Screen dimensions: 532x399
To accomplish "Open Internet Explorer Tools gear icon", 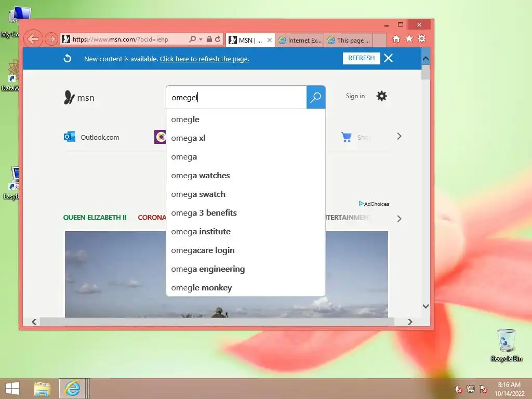I will tap(422, 38).
